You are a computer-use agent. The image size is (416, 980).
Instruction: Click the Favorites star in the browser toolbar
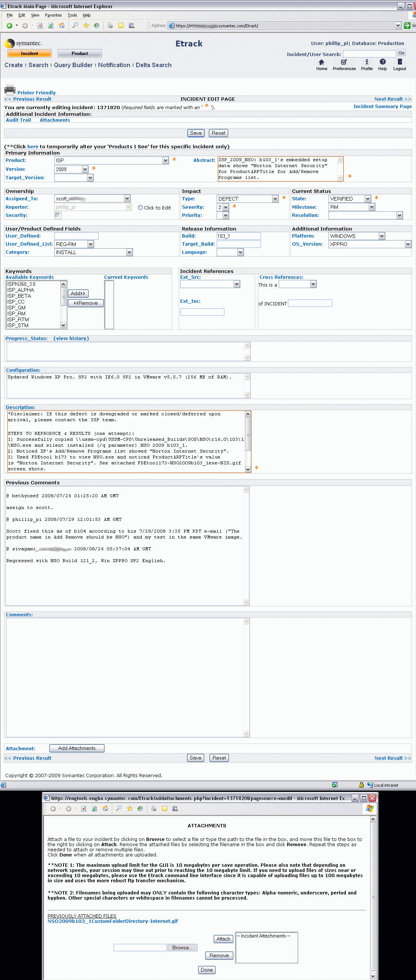86,25
